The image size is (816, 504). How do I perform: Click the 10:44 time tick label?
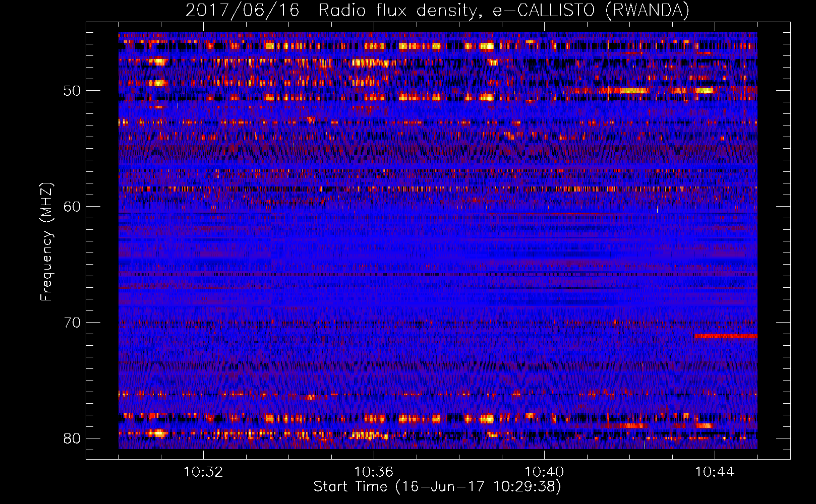point(715,472)
